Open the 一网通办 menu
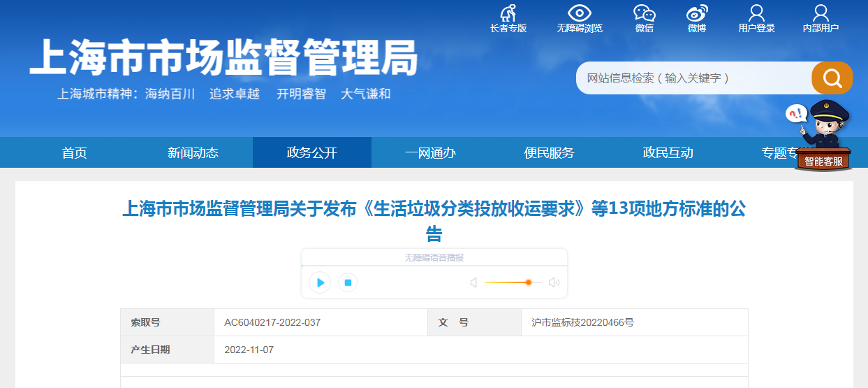The height and width of the screenshot is (388, 868). tap(431, 153)
